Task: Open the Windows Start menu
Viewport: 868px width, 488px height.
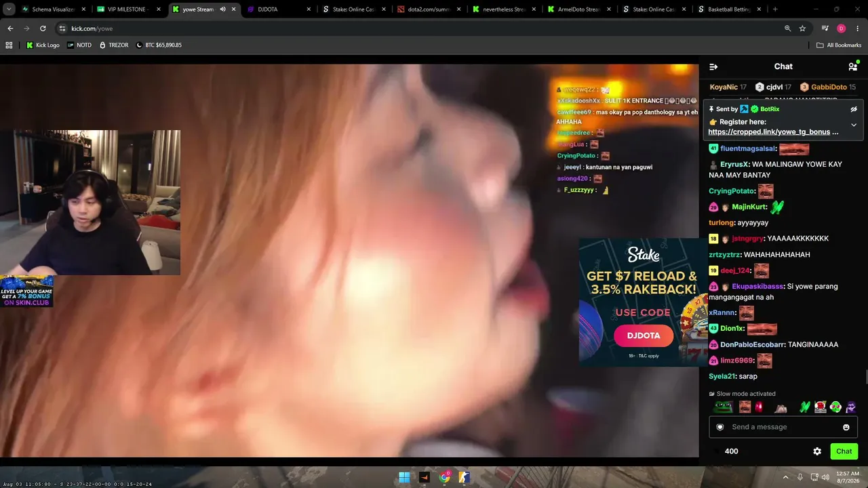Action: 404,477
